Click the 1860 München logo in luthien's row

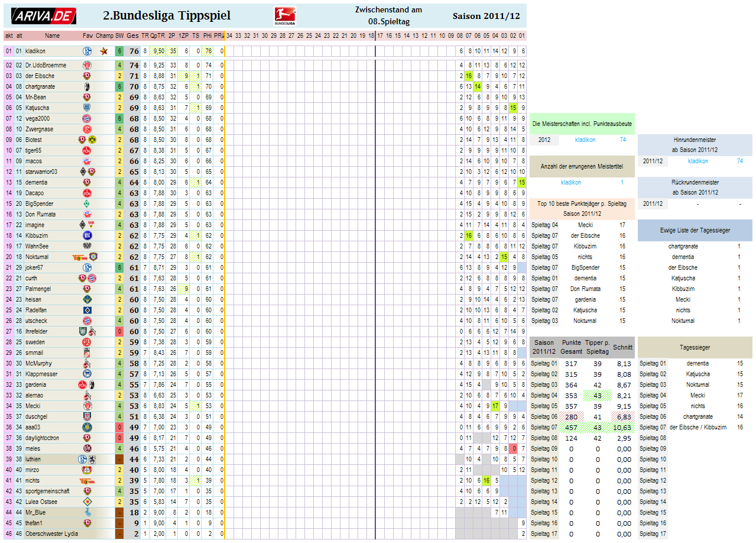(92, 460)
